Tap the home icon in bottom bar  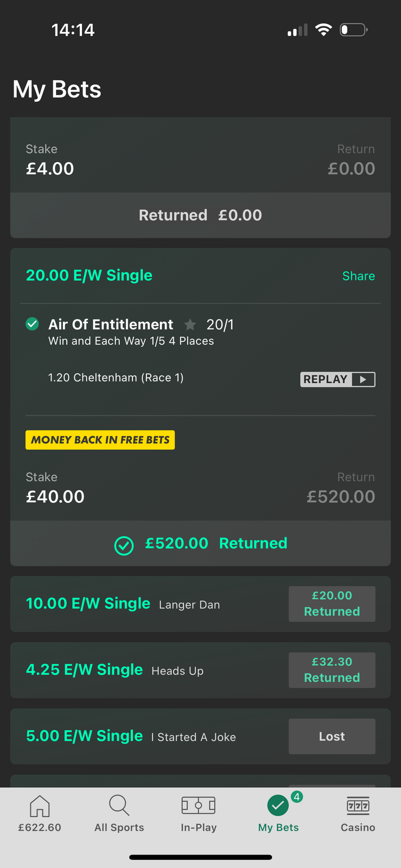[40, 806]
